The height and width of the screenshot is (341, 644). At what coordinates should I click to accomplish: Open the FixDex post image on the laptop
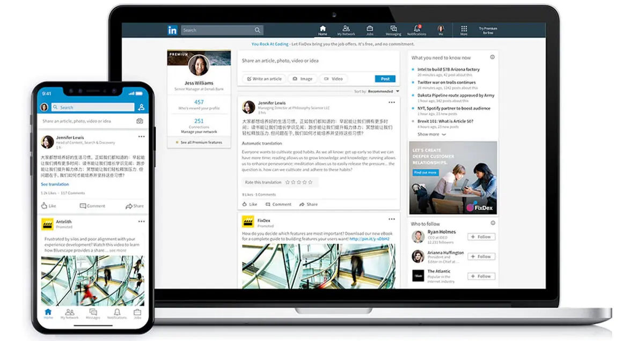pyautogui.click(x=318, y=266)
